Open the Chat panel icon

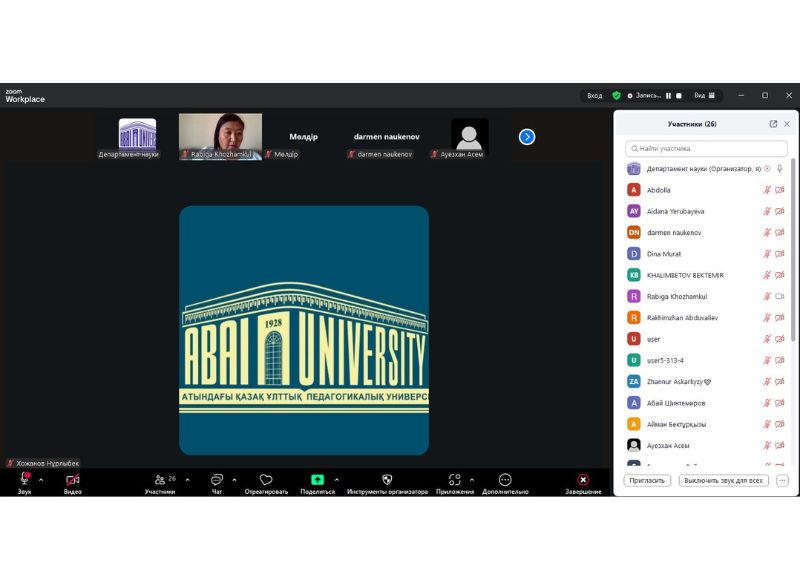(216, 480)
